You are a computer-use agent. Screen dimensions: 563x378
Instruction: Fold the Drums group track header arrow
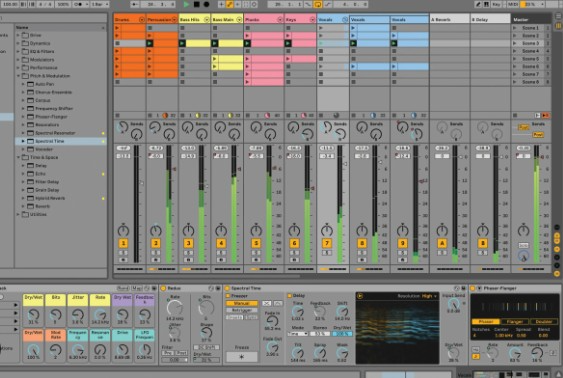tap(141, 19)
